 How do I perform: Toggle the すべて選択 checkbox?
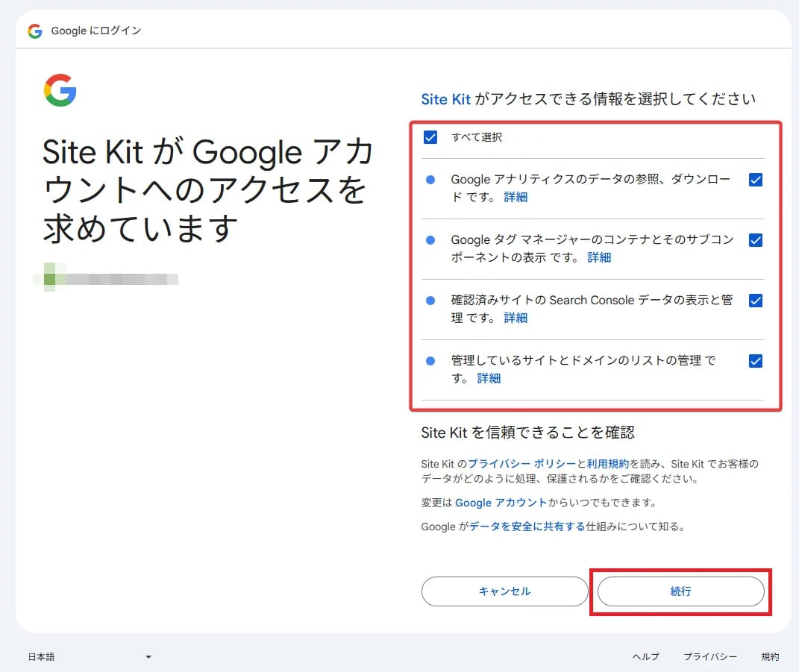click(x=430, y=137)
